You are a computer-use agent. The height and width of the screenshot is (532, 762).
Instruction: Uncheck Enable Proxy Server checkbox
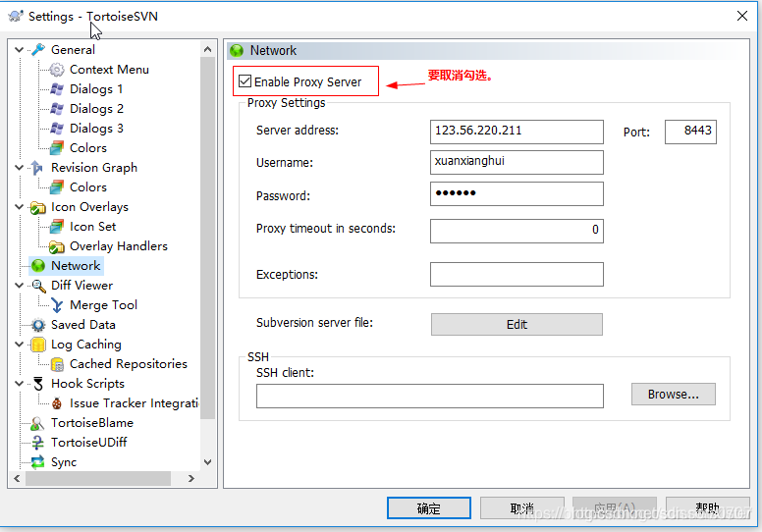pyautogui.click(x=245, y=81)
